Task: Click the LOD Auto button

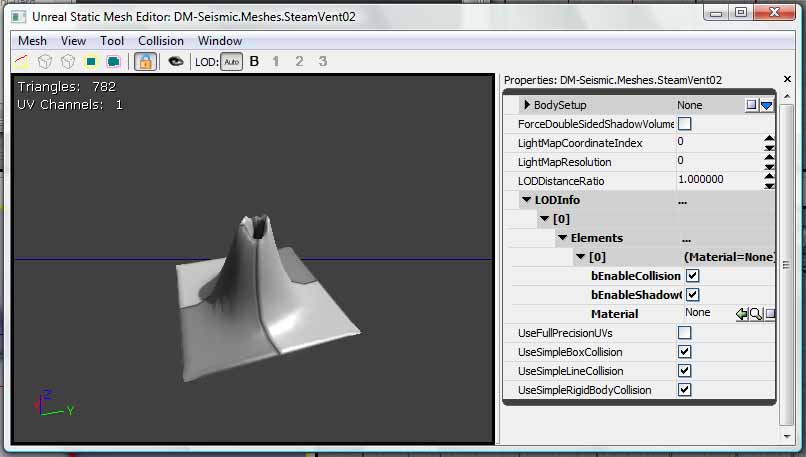Action: [x=231, y=62]
